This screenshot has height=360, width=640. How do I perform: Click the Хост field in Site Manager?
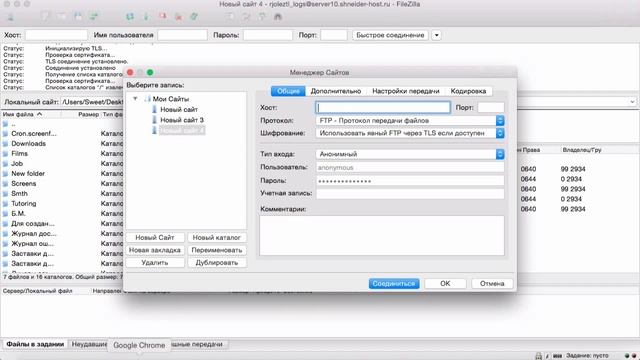383,107
